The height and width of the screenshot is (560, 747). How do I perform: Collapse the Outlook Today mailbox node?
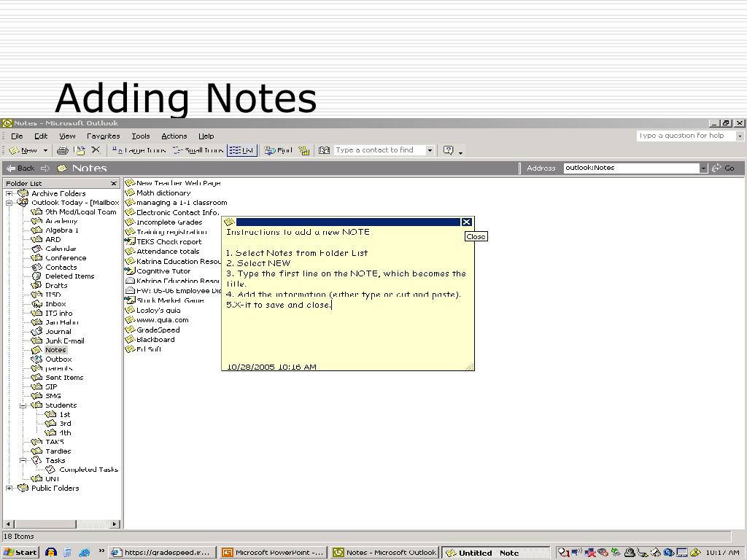pos(9,203)
